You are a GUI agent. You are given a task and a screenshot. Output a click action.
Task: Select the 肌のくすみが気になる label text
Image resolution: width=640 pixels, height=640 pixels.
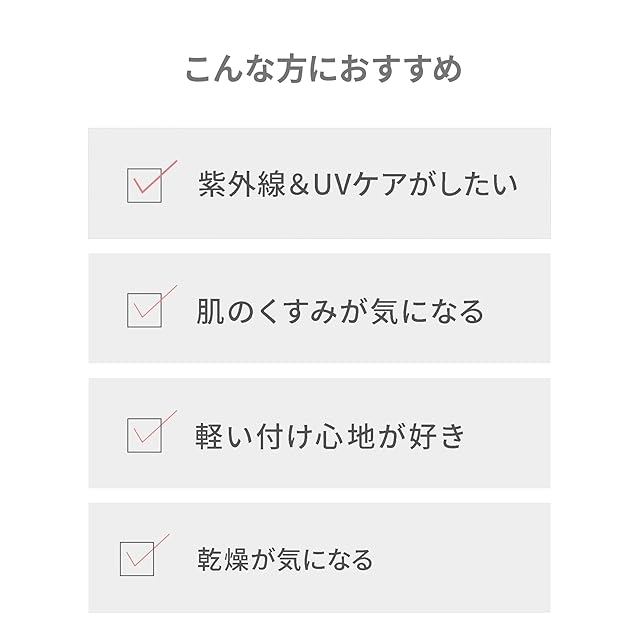tap(340, 311)
